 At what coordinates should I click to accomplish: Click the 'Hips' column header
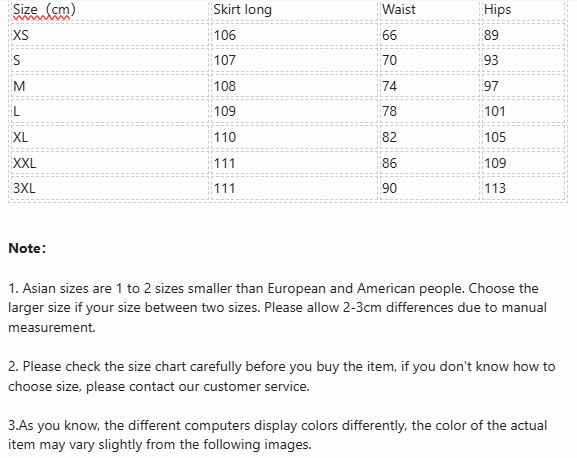[523, 10]
